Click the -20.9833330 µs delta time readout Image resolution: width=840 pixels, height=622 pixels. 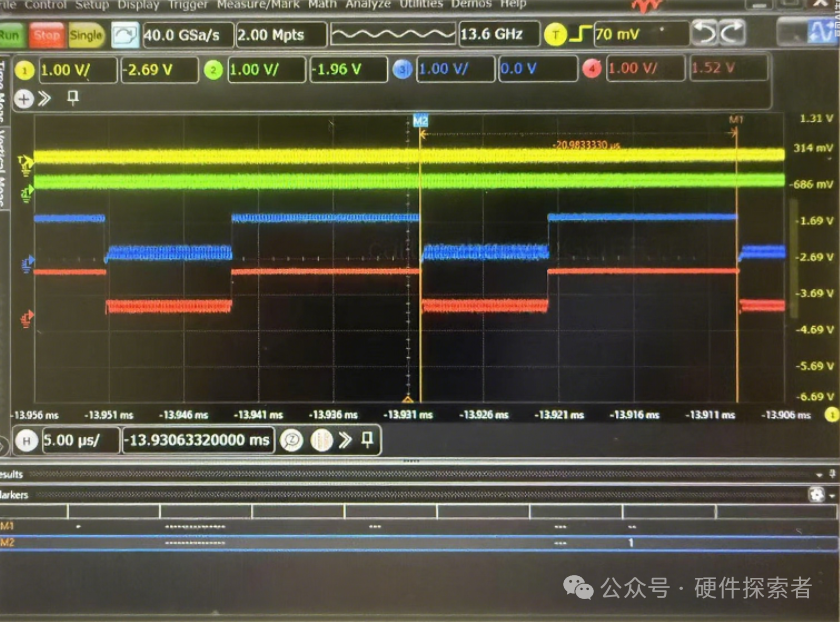pos(587,145)
